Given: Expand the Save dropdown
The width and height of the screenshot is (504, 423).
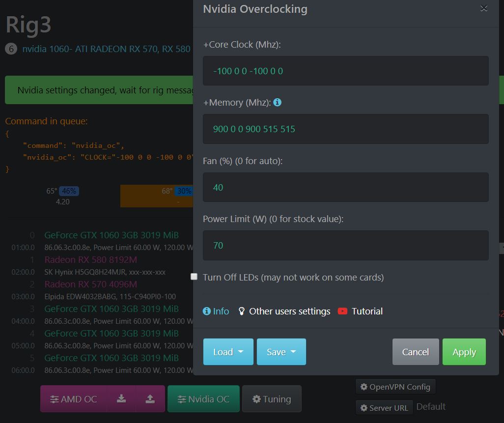Looking at the screenshot, I should click(281, 352).
